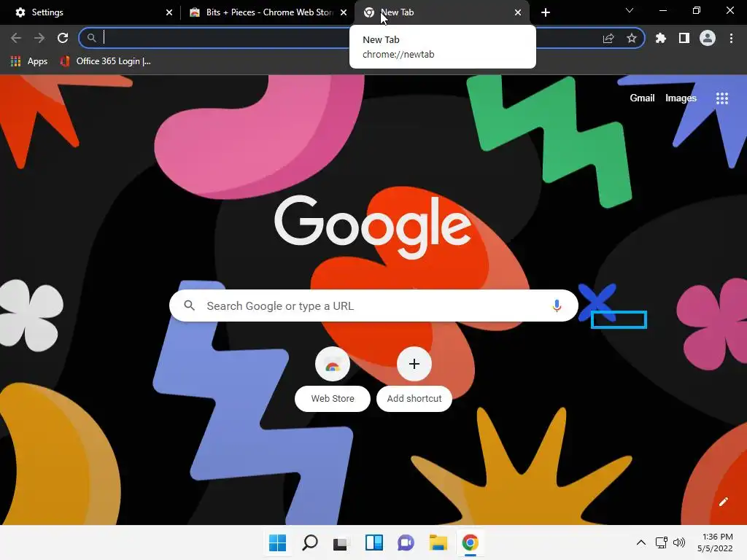Close the Bits + Pieces tab

[344, 12]
